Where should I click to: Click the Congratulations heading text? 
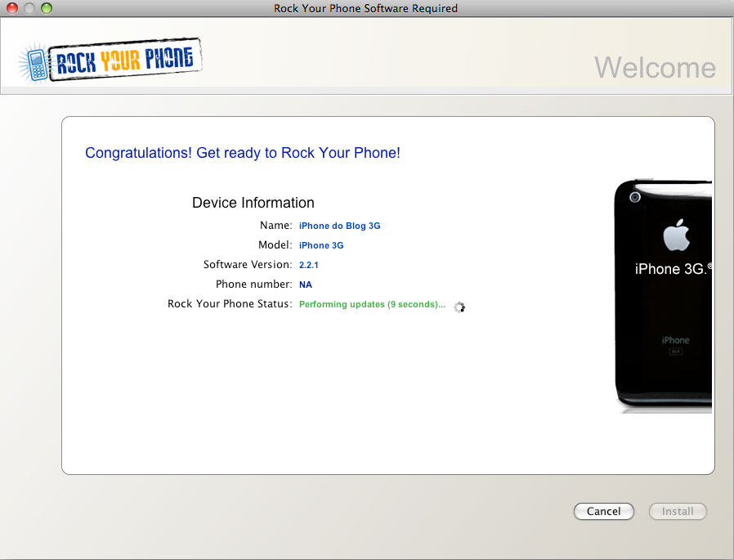pos(243,153)
